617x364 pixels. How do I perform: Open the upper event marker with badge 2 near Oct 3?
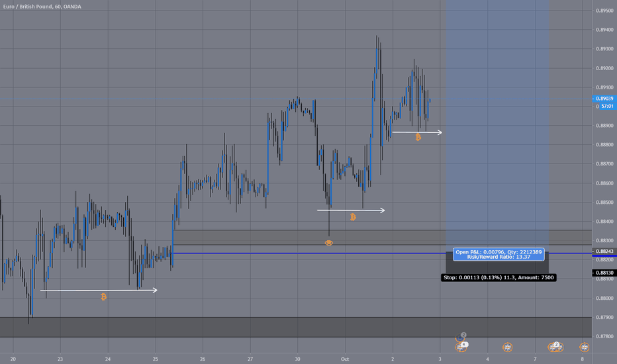[x=460, y=338]
